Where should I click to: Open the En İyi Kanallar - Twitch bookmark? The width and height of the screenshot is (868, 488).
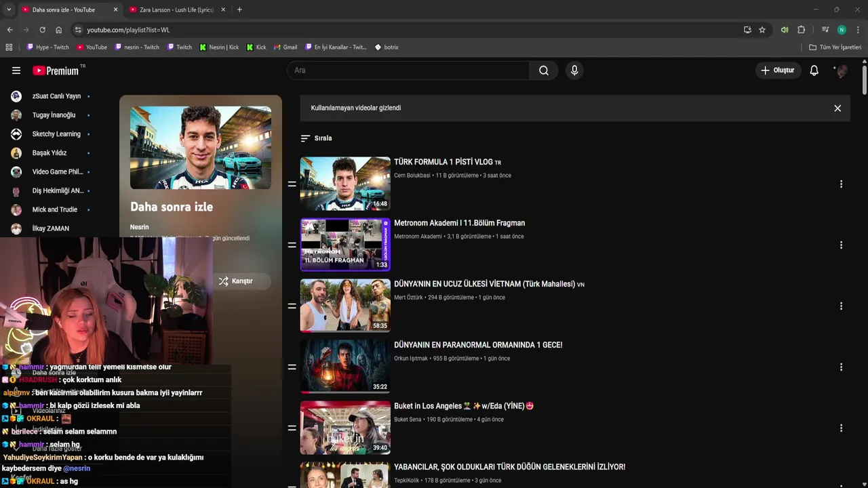pos(334,47)
